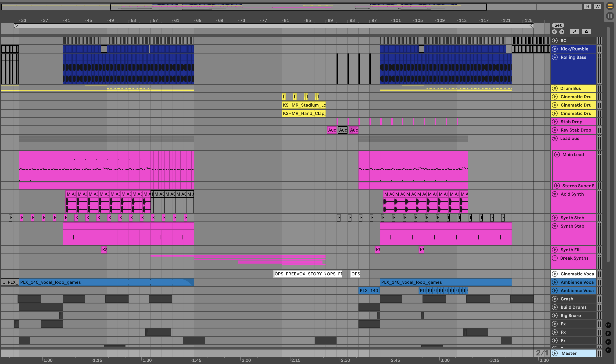This screenshot has width=616, height=364.
Task: Collapse the Rolling Bass track
Action: pos(555,57)
